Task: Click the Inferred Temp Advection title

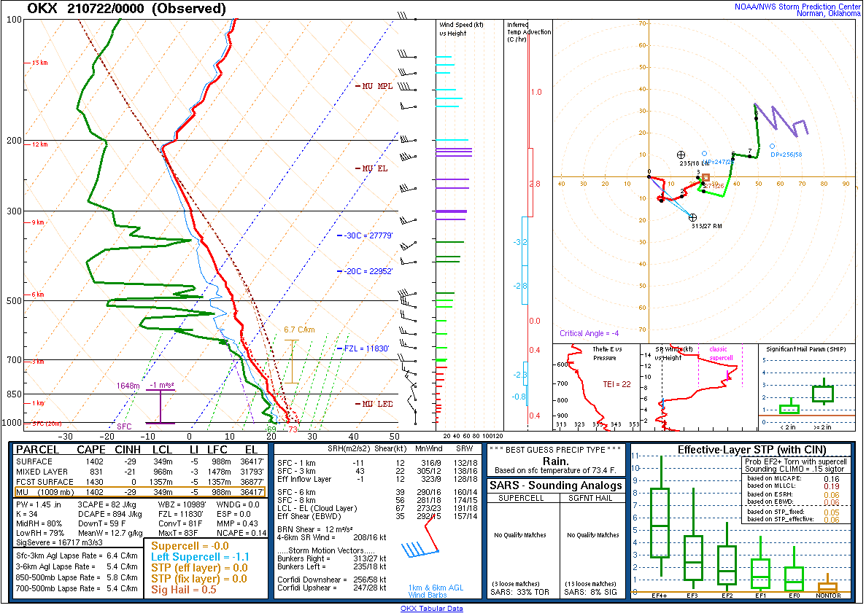Action: pos(529,32)
